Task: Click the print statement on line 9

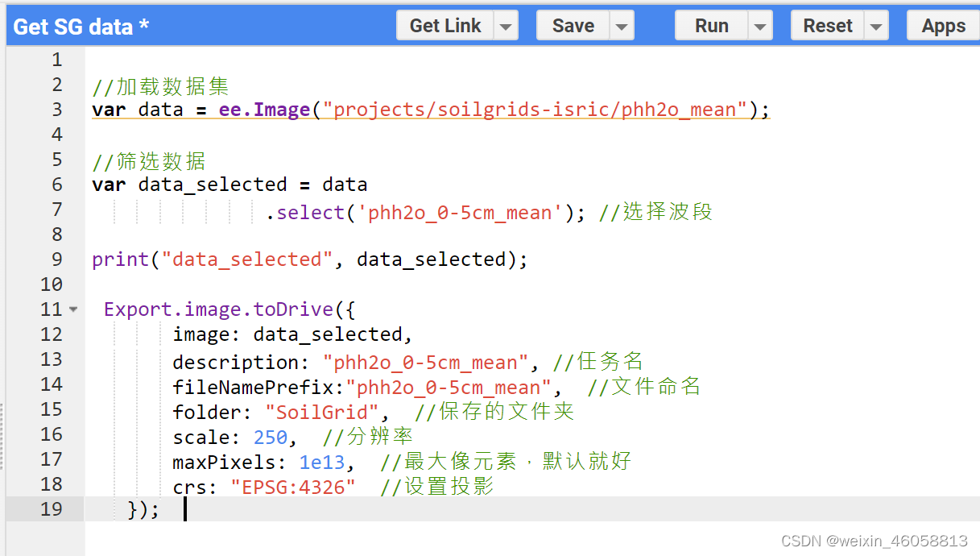Action: 310,259
